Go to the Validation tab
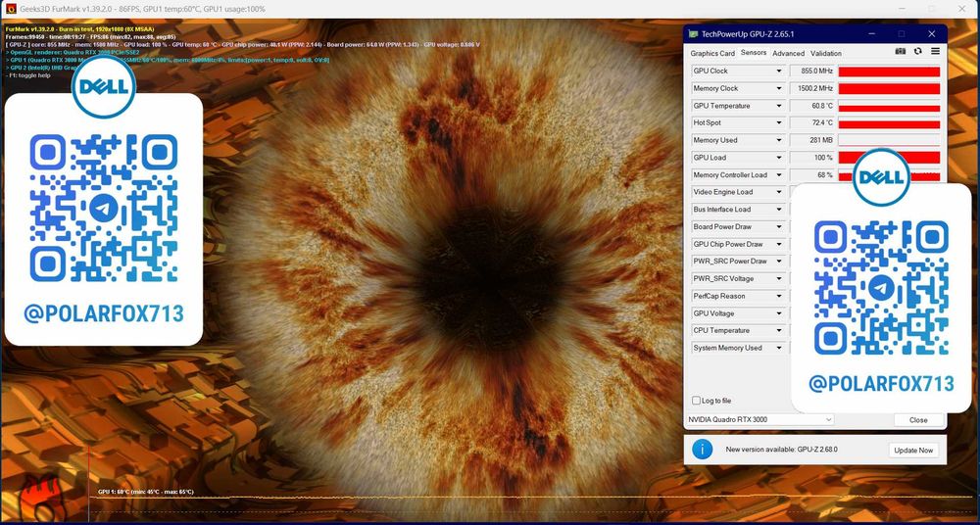This screenshot has width=980, height=525. click(825, 54)
